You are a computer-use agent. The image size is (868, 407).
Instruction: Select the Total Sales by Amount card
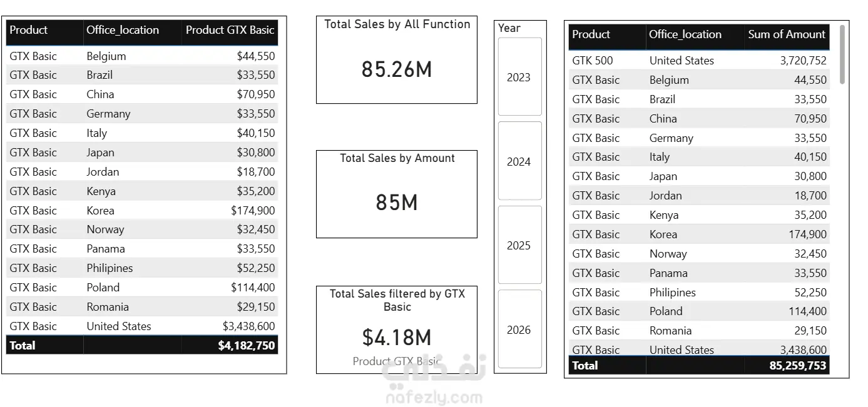click(397, 194)
